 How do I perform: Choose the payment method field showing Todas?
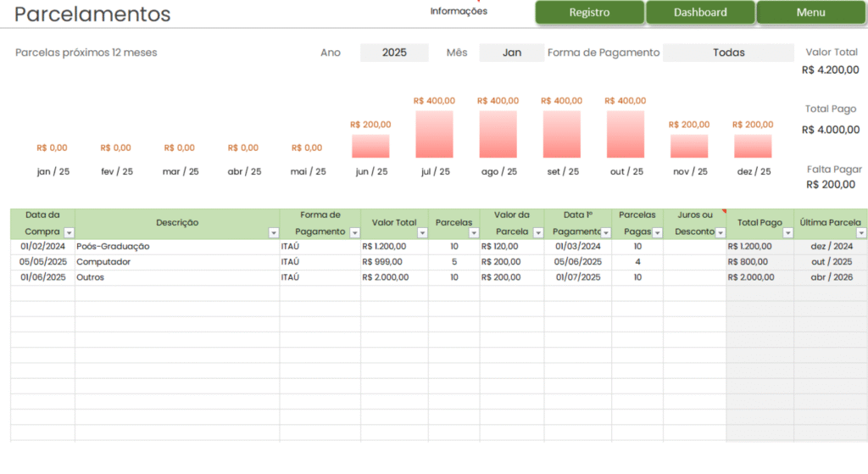coord(728,53)
